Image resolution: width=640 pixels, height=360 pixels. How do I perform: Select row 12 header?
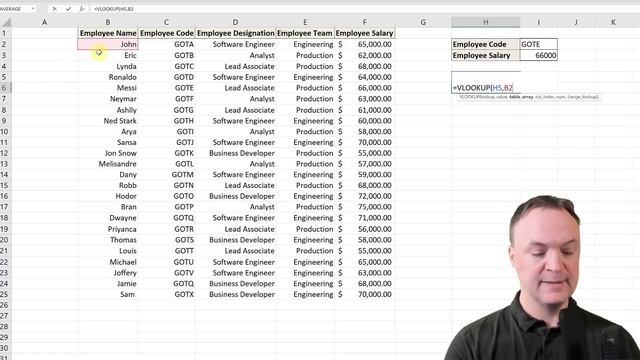(x=5, y=153)
